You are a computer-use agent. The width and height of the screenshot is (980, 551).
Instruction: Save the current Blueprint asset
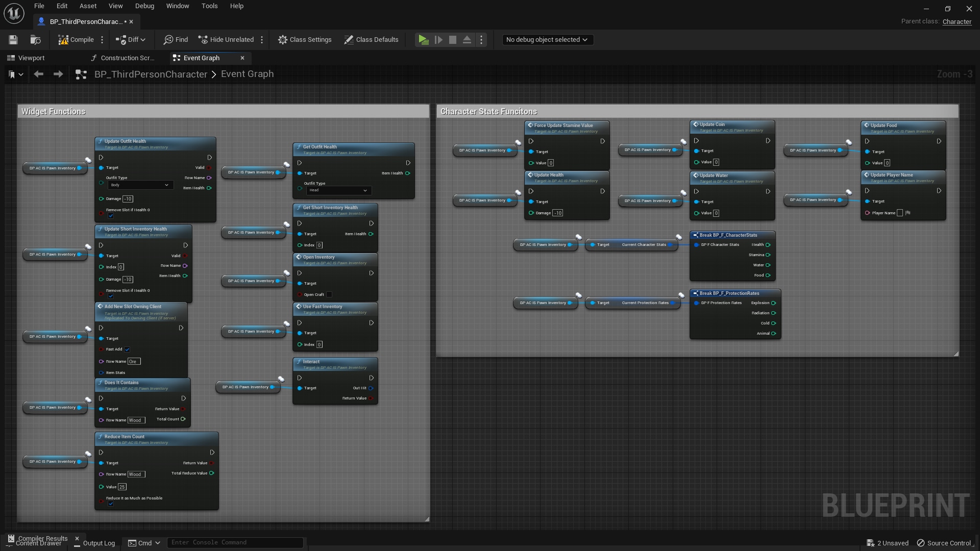13,39
